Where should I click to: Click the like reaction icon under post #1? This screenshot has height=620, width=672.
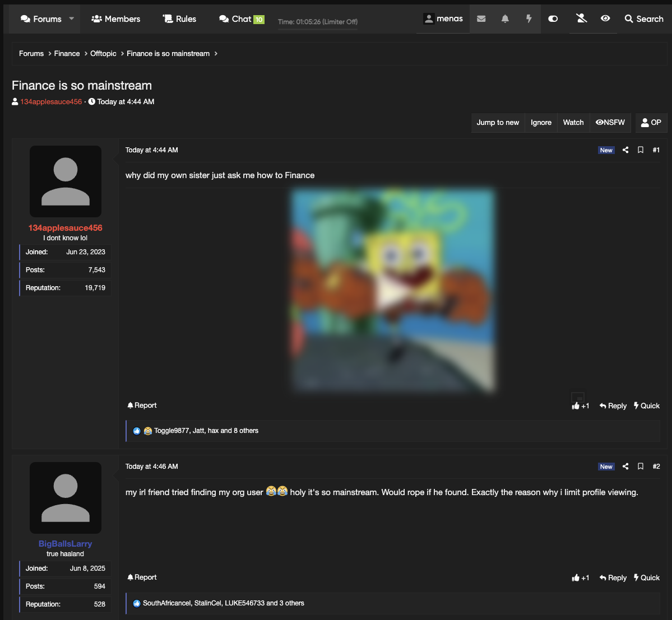pyautogui.click(x=137, y=431)
